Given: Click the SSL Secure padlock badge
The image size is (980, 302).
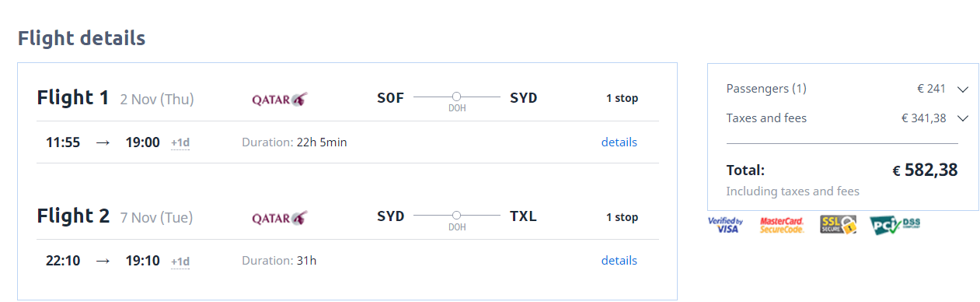Looking at the screenshot, I should pos(838,225).
